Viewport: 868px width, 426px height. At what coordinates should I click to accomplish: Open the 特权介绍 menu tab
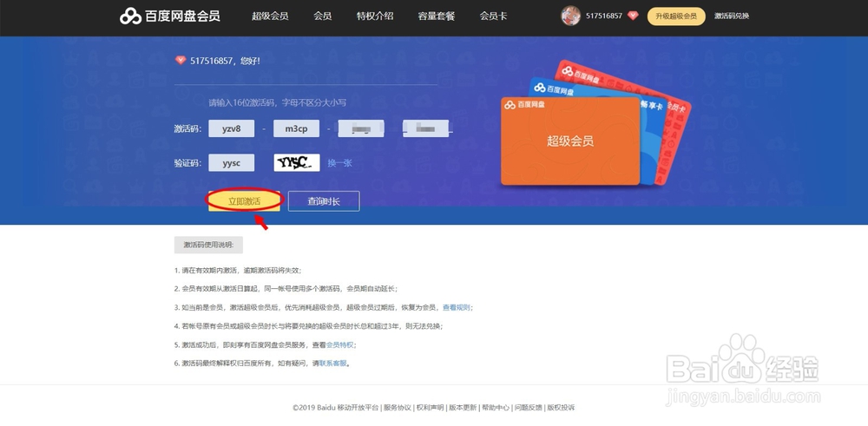tap(375, 16)
